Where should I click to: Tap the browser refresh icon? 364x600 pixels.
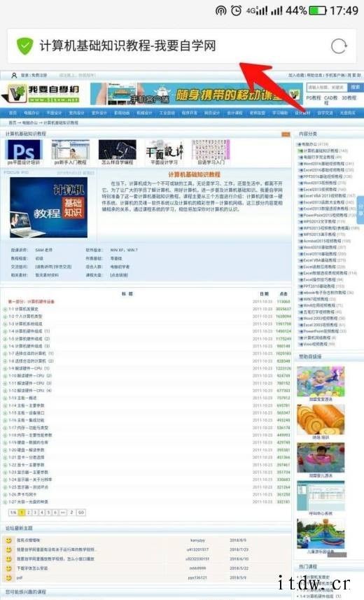[339, 46]
